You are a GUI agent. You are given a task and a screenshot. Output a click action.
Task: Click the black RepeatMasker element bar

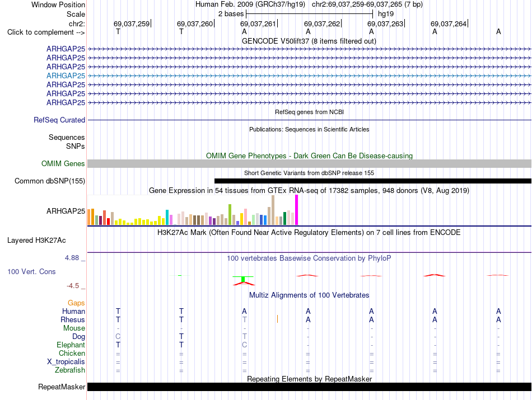tap(309, 387)
